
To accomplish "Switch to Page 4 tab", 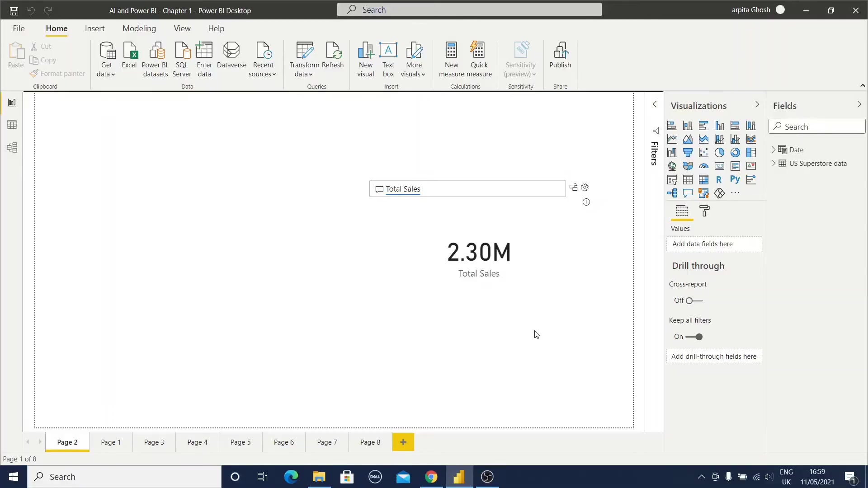I will (197, 442).
